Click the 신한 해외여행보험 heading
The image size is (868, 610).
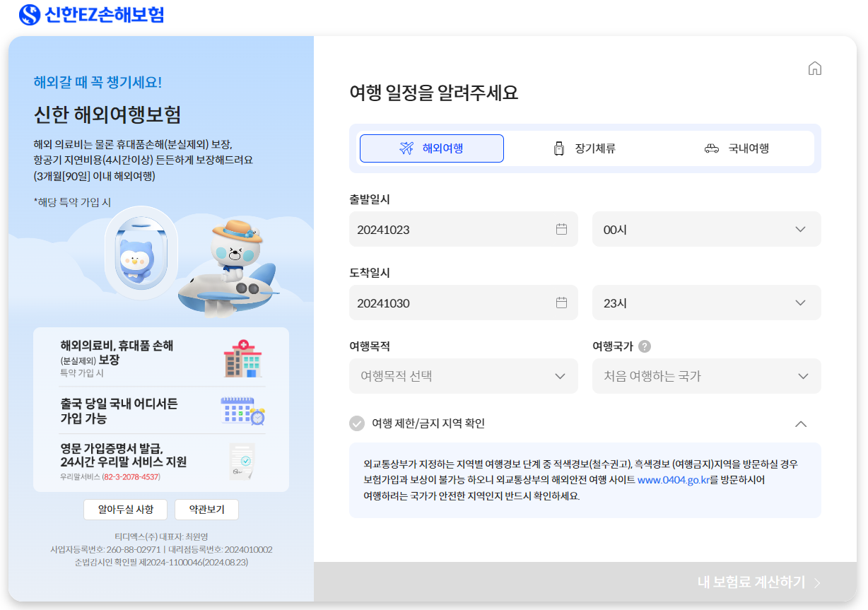[107, 114]
